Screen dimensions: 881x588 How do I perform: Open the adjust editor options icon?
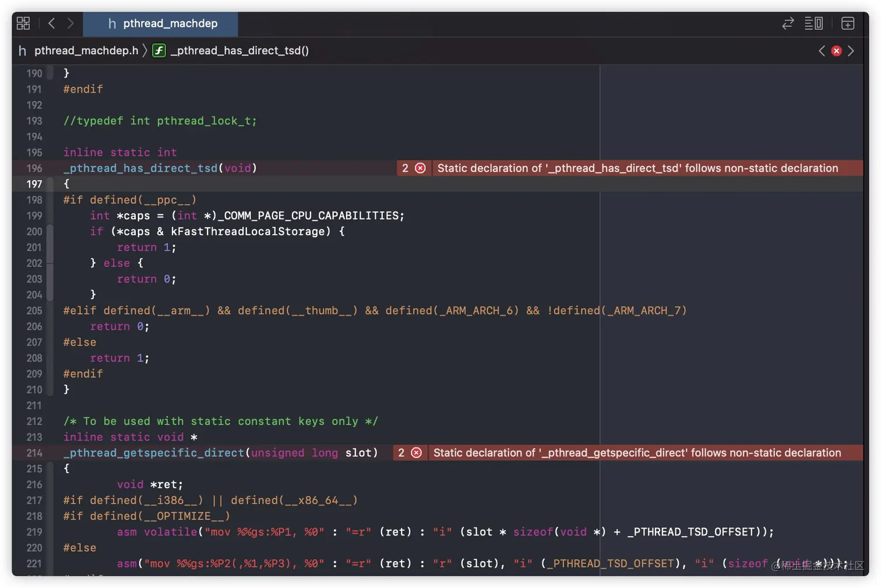[x=813, y=23]
